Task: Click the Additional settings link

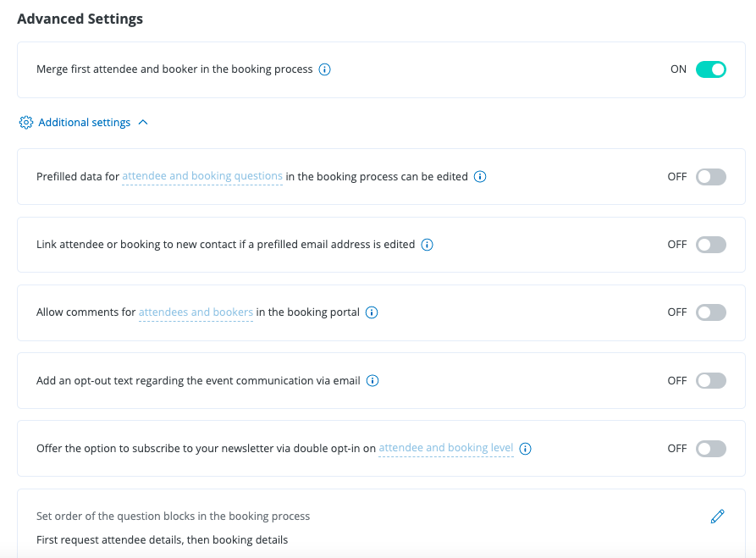Action: coord(85,123)
